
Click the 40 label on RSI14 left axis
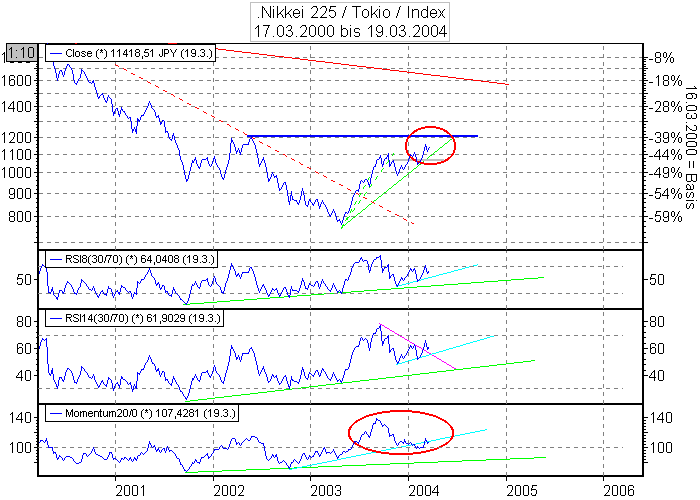pyautogui.click(x=24, y=375)
